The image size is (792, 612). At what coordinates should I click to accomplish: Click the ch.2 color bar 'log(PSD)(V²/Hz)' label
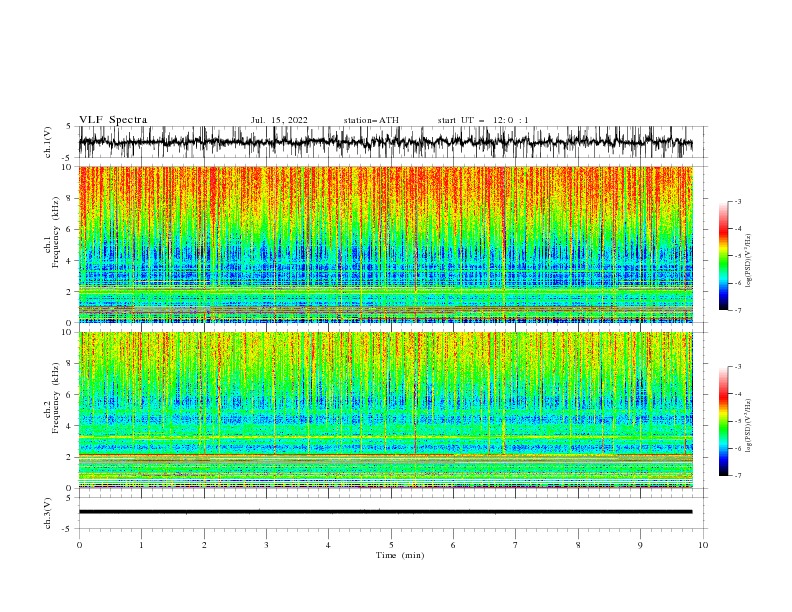point(748,426)
